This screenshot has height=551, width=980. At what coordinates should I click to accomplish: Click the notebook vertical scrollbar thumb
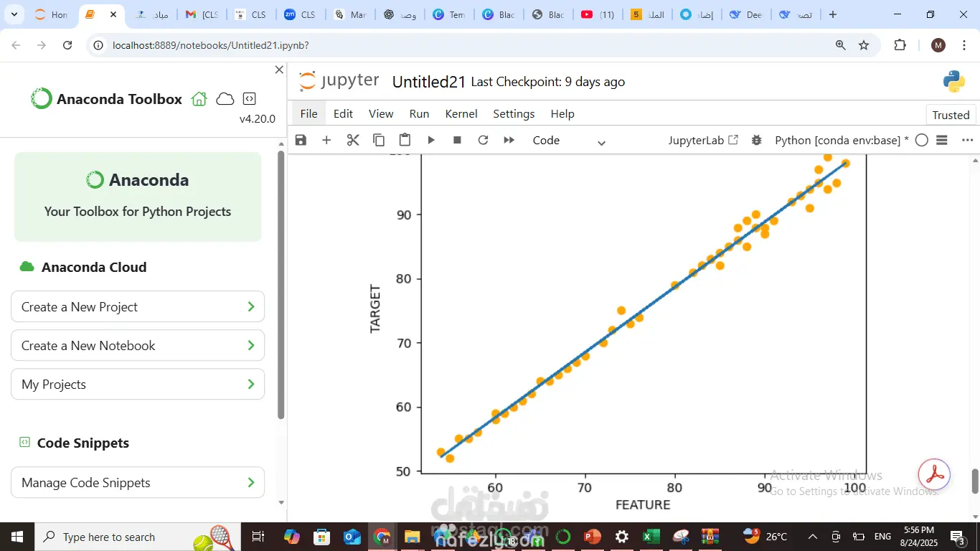point(975,481)
